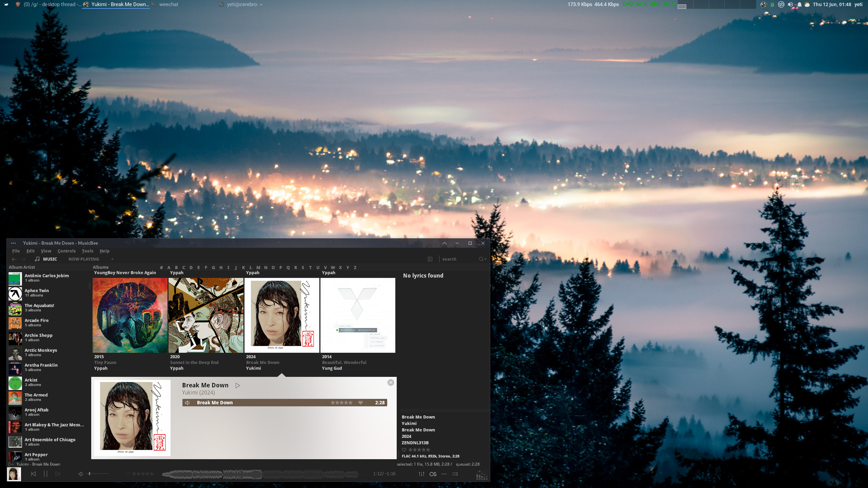The image size is (868, 488).
Task: Click the heart on Break Me Down track row
Action: (361, 403)
